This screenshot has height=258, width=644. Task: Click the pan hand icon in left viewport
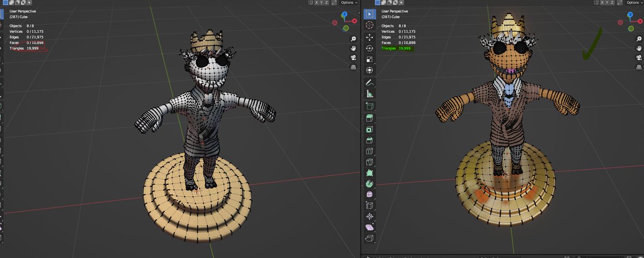tap(354, 48)
